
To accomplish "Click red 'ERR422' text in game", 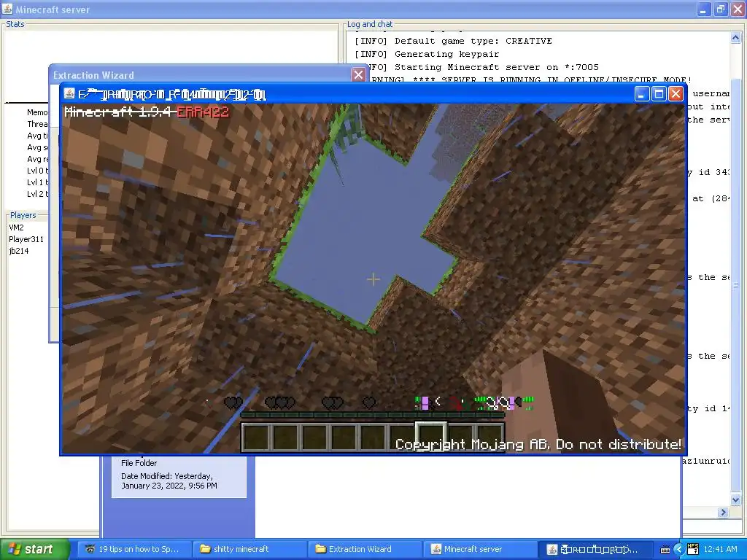I will point(203,112).
